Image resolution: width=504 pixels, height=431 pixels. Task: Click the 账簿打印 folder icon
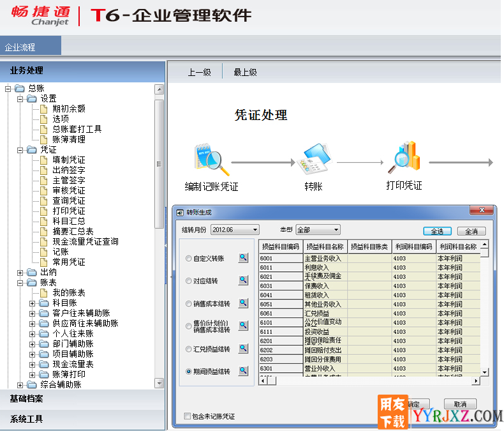[x=44, y=375]
